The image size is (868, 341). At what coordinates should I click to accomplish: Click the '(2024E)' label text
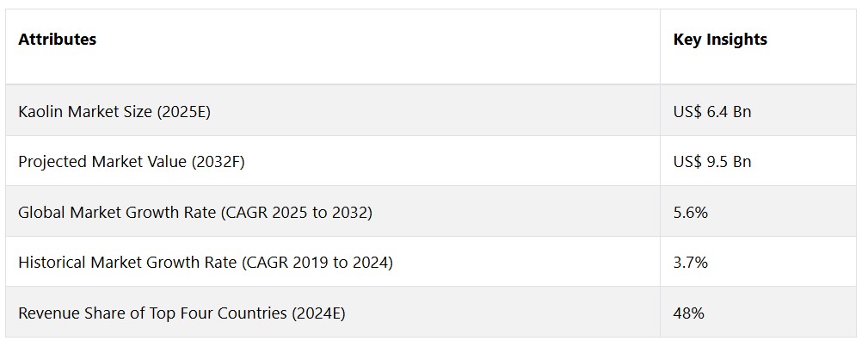[x=317, y=313]
